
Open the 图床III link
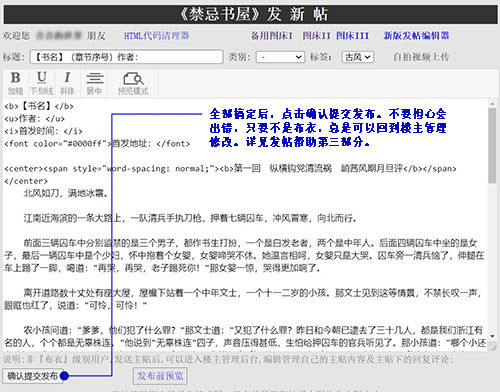click(352, 36)
